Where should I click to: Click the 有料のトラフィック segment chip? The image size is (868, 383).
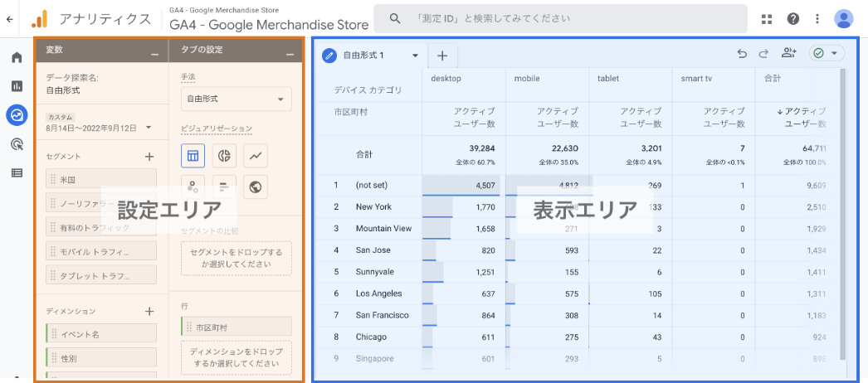point(101,226)
